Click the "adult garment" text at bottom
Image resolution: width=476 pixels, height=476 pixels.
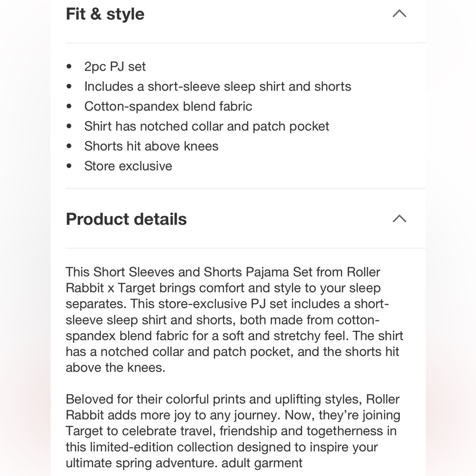point(262,463)
